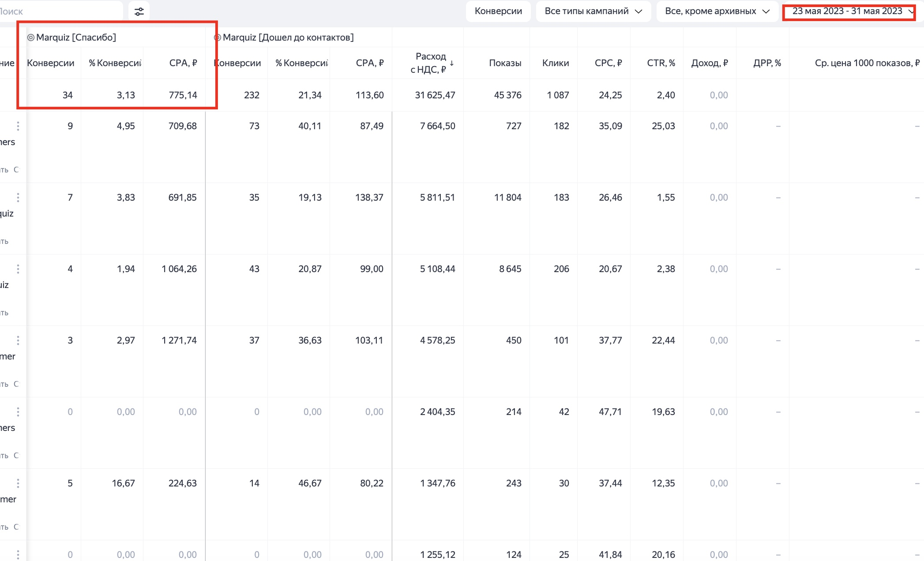Click the CTR, % column header
This screenshot has width=924, height=561.
tap(661, 63)
